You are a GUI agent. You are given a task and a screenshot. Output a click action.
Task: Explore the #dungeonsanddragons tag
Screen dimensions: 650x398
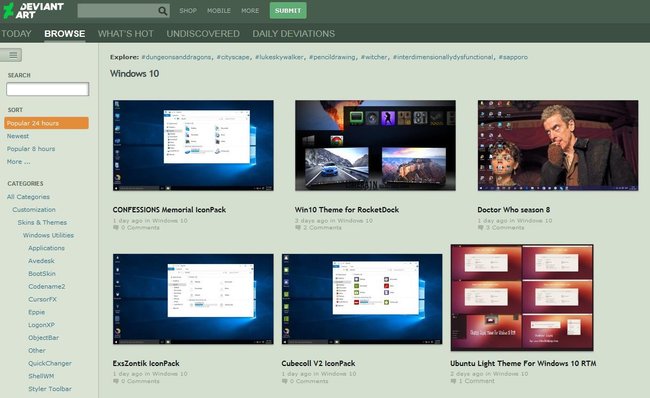pos(176,57)
